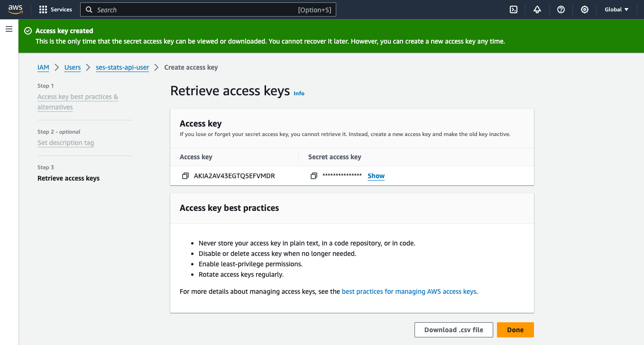Show the secret access key
The width and height of the screenshot is (644, 345).
tap(376, 176)
